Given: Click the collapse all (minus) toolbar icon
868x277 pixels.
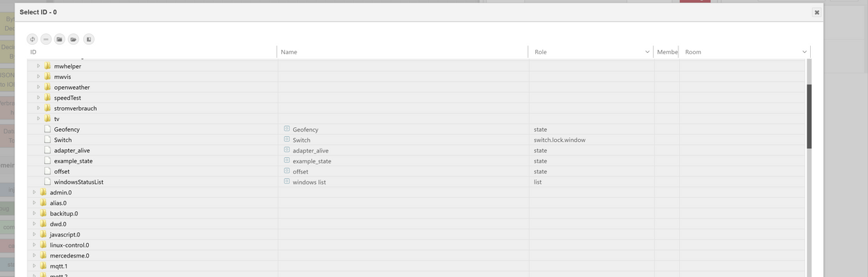Looking at the screenshot, I should 46,38.
